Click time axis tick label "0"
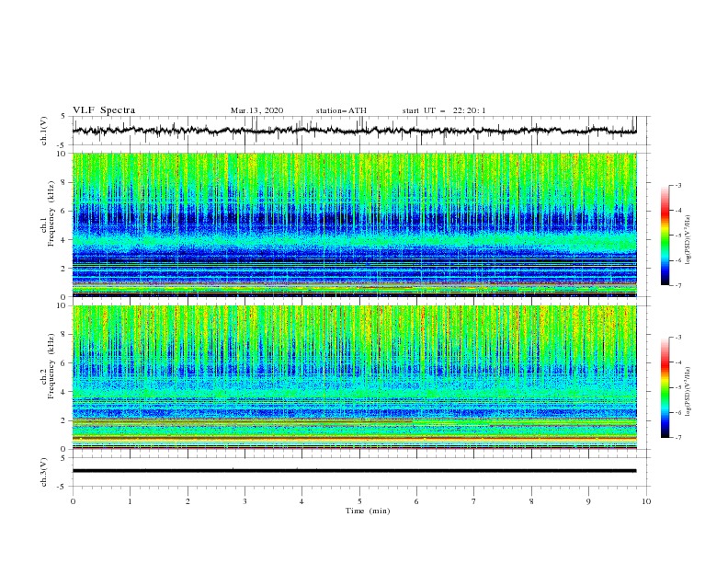 73,501
